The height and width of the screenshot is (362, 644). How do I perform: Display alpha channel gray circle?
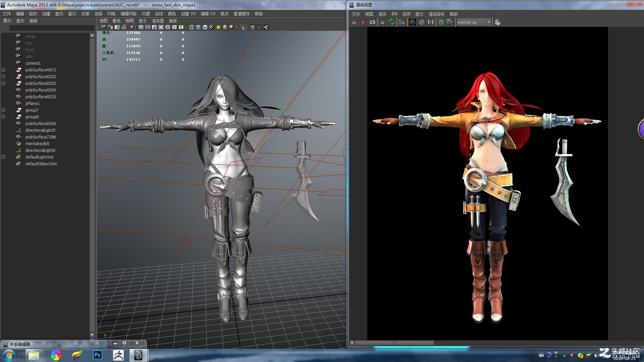click(x=422, y=22)
